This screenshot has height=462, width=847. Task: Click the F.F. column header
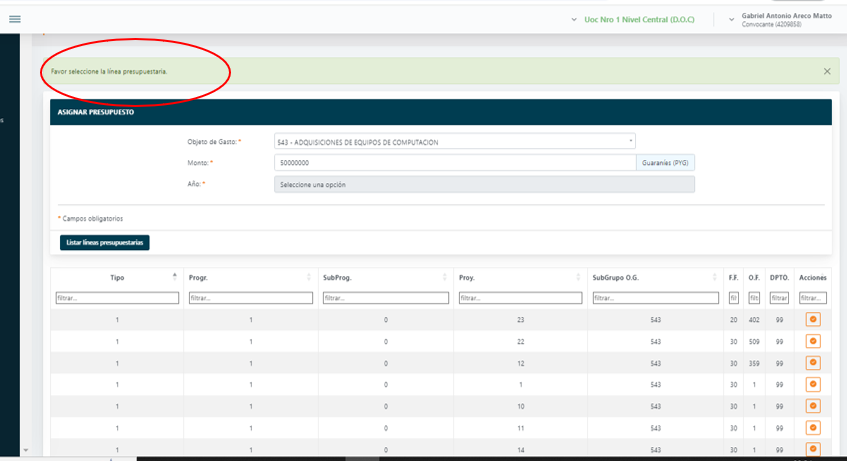click(733, 278)
